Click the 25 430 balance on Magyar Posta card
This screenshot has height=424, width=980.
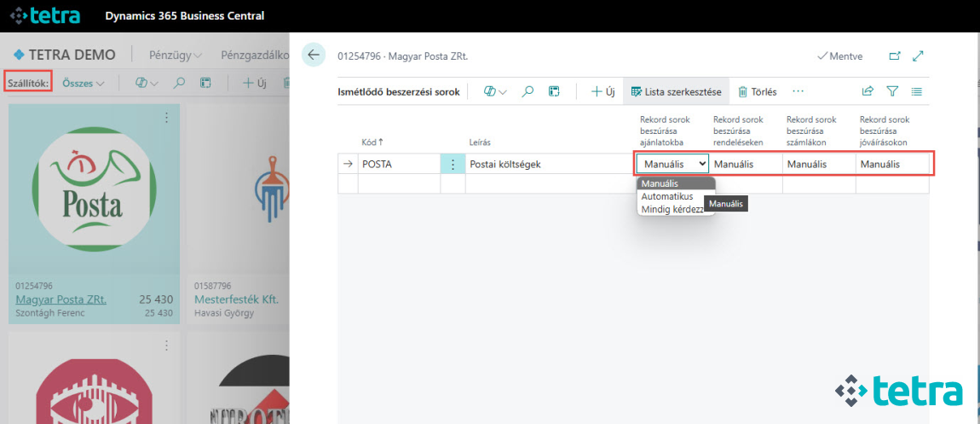pyautogui.click(x=156, y=299)
